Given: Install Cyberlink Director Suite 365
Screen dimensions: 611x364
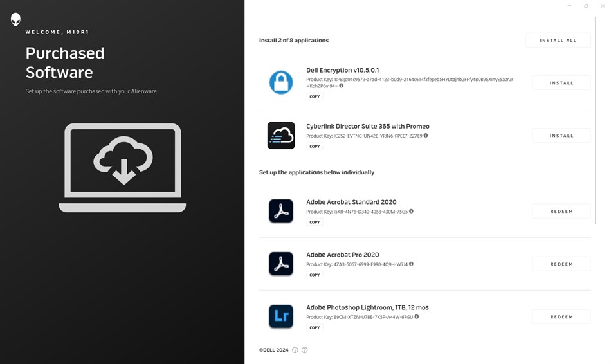Looking at the screenshot, I should coord(561,136).
